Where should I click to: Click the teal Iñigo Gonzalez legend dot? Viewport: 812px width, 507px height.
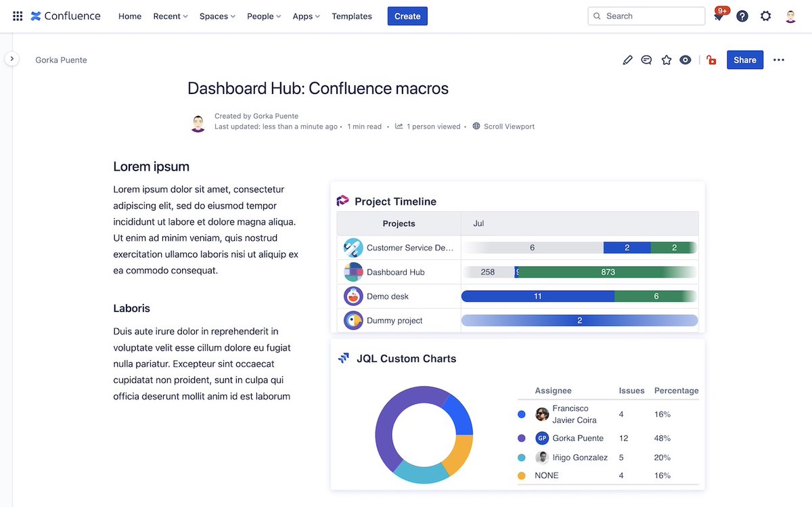(x=522, y=458)
